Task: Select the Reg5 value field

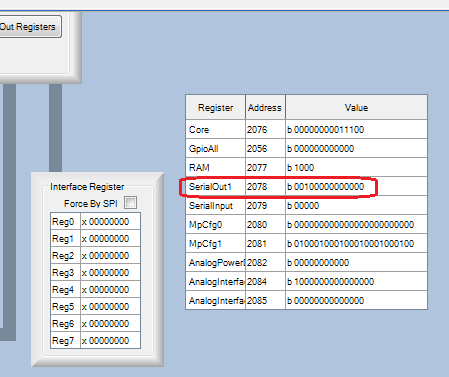Action: pos(110,307)
